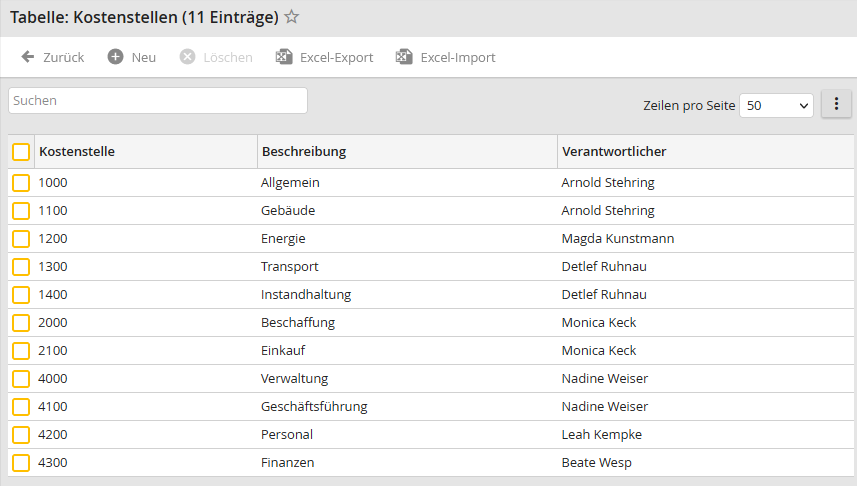857x486 pixels.
Task: Click the Excel-Export label
Action: pos(336,57)
